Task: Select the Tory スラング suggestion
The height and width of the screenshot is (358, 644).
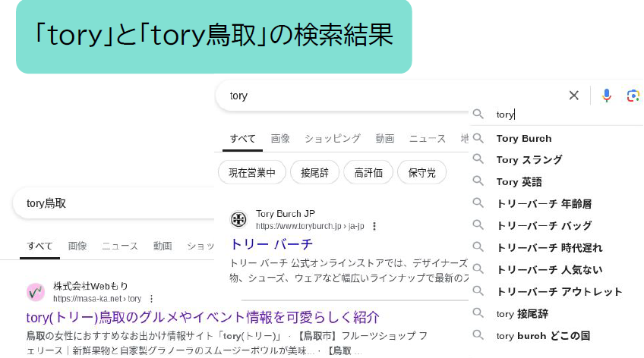Action: point(529,160)
